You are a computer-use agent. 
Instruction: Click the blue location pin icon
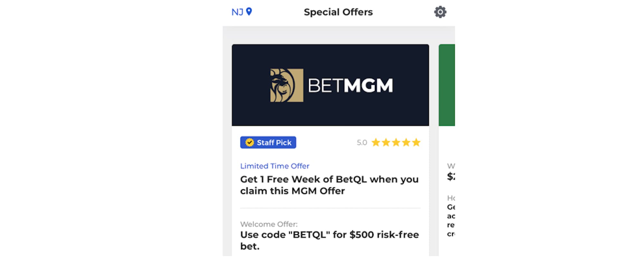249,12
